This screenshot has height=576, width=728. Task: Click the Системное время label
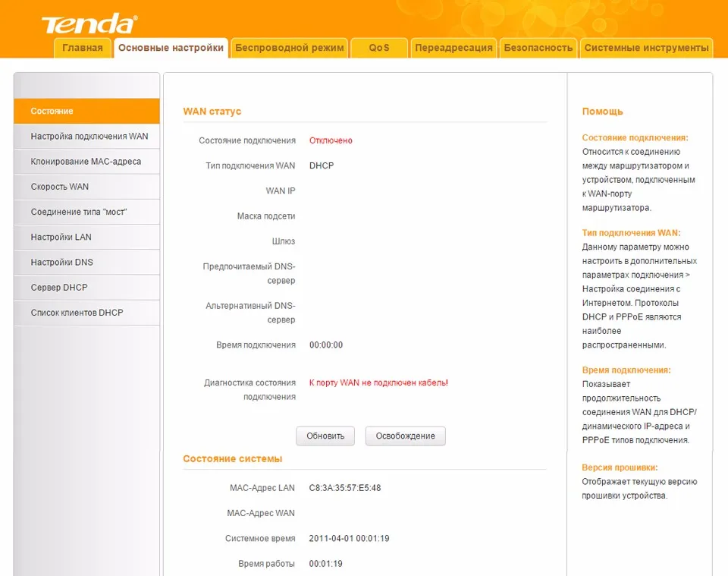tap(260, 538)
